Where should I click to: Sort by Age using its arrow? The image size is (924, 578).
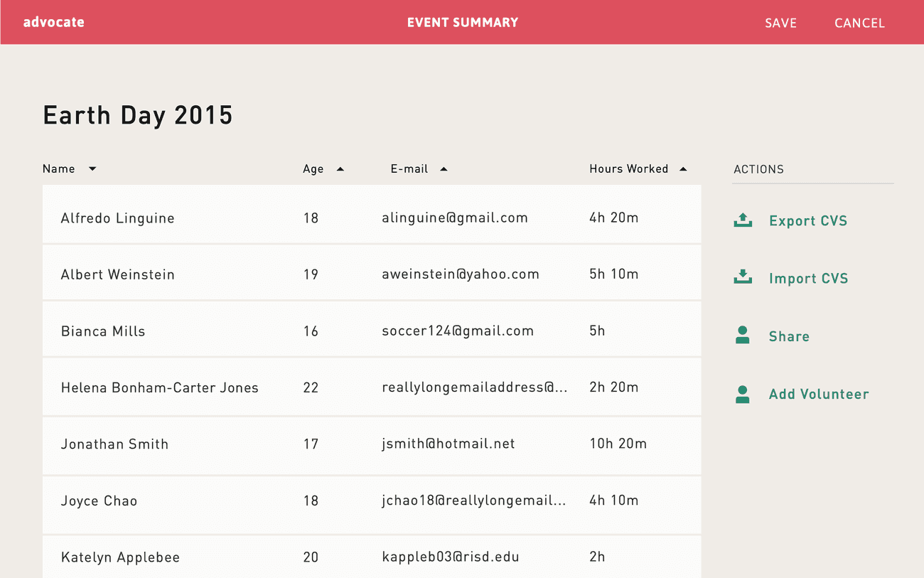(x=340, y=169)
